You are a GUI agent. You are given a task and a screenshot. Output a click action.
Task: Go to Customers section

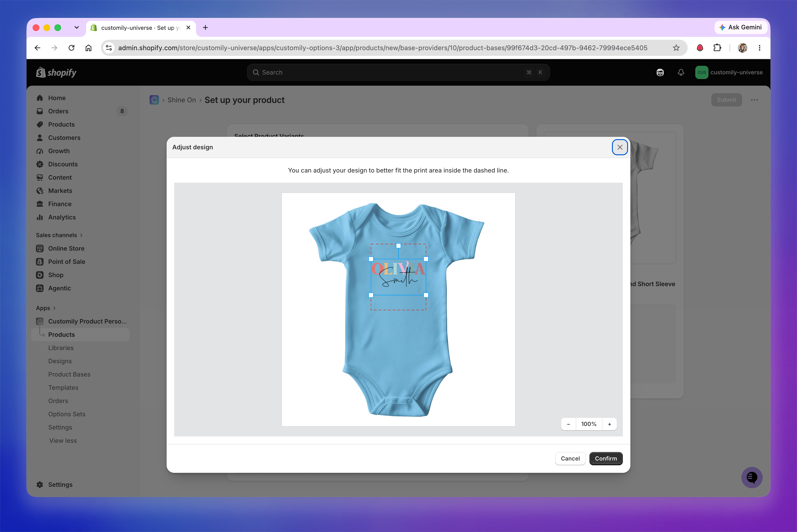(x=64, y=137)
